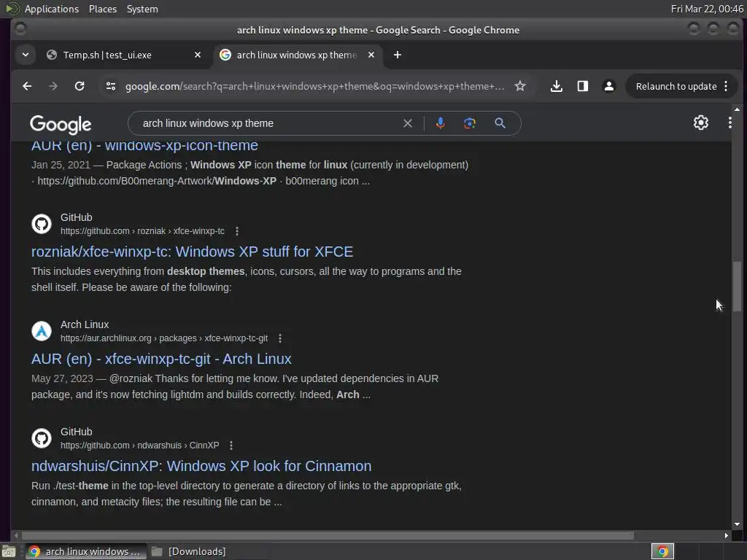Click 'Arch Linux' site name above AUR result
The image size is (747, 560).
(85, 324)
